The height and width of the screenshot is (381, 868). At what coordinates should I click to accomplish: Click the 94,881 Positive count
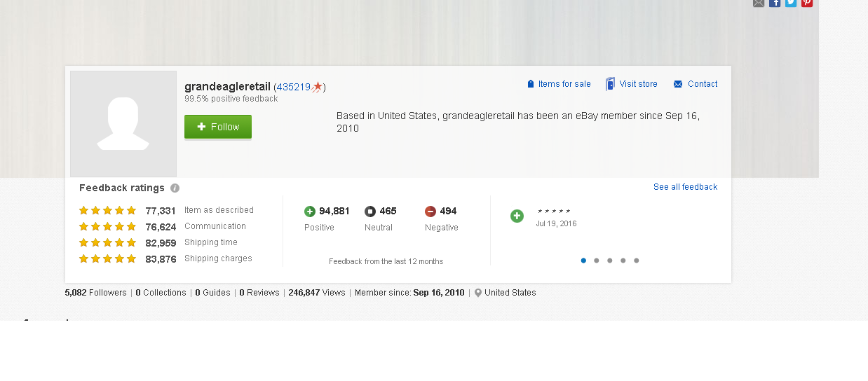tap(334, 212)
